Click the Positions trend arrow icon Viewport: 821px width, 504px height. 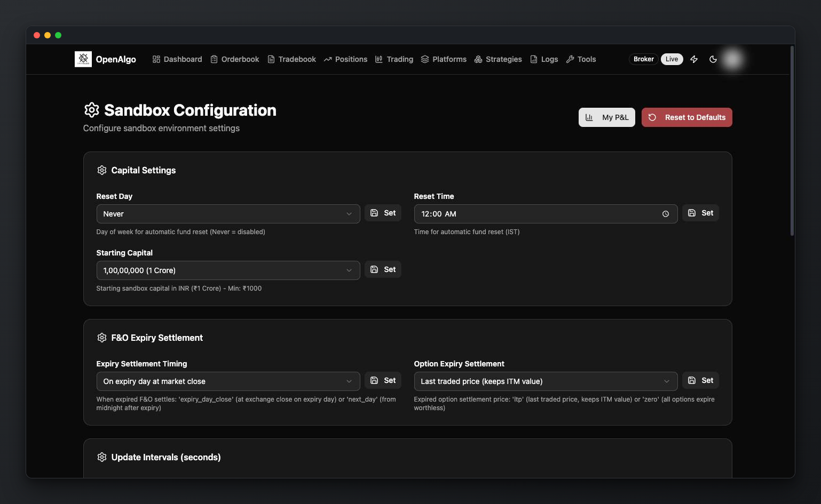[x=328, y=59]
